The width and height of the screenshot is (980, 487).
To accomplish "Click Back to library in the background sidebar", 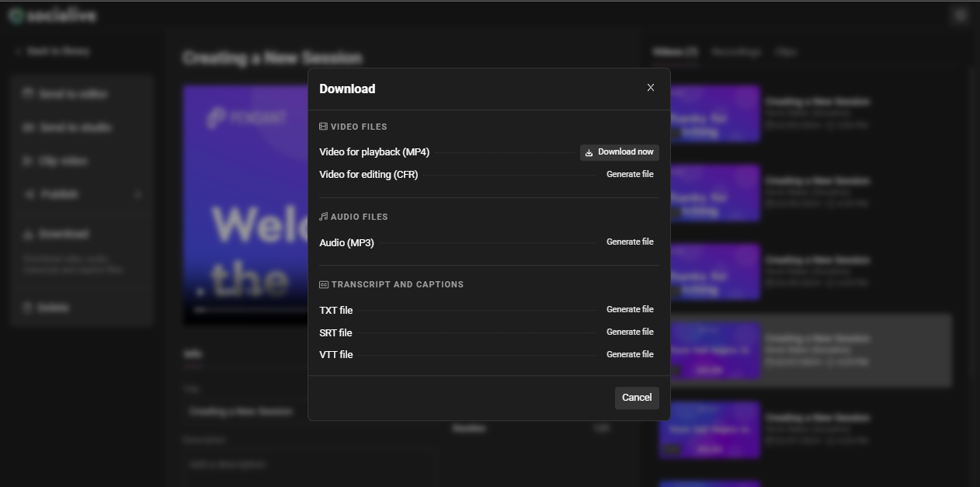I will (x=52, y=51).
